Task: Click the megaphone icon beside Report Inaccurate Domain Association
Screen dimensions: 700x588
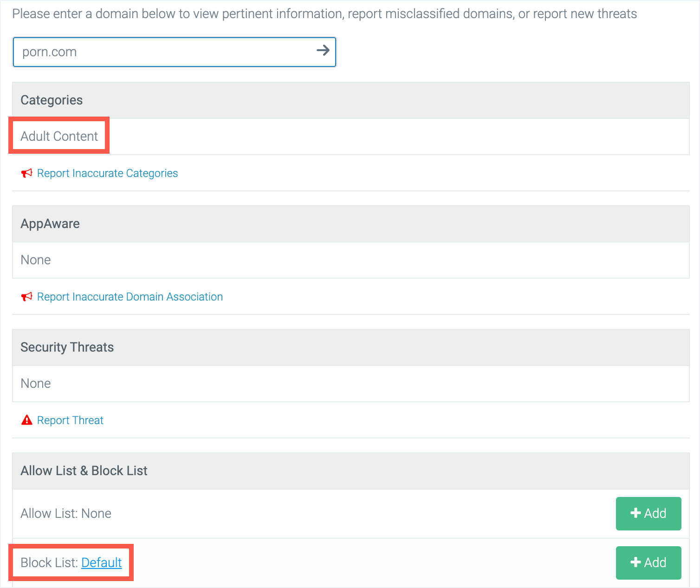Action: 27,297
